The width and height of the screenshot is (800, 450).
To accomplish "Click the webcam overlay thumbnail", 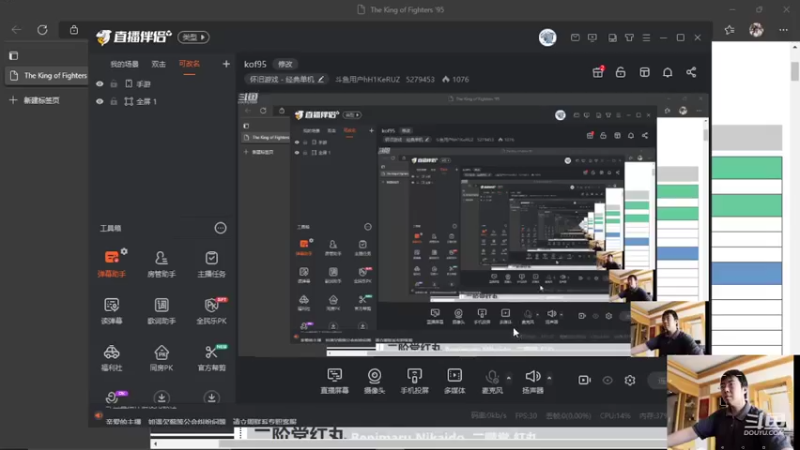I will point(730,402).
